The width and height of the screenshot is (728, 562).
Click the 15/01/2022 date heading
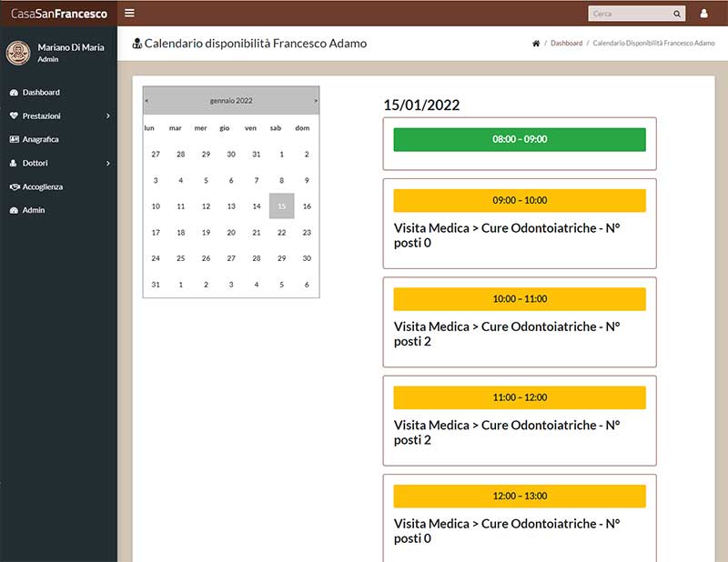coord(421,105)
